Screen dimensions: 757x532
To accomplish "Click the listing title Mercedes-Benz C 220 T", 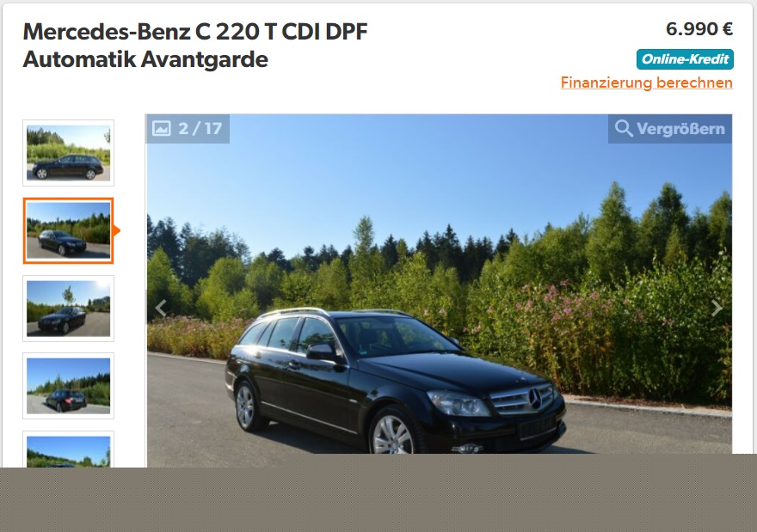I will (x=195, y=32).
